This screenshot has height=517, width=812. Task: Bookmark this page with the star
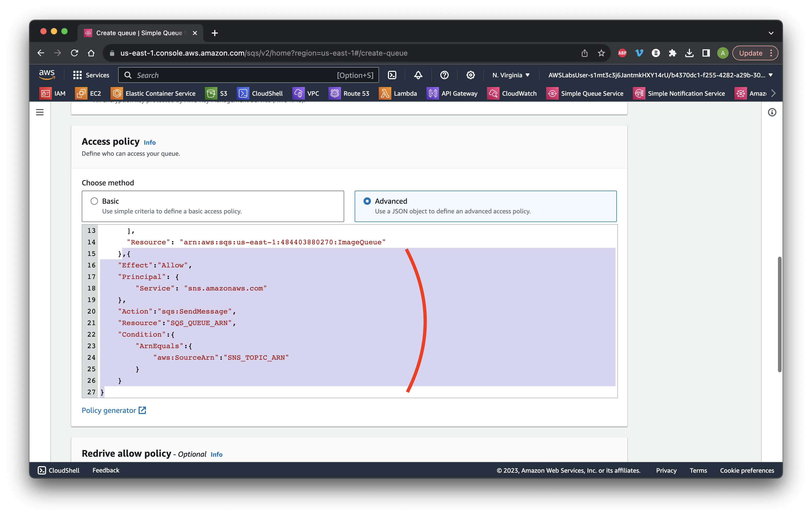[601, 53]
